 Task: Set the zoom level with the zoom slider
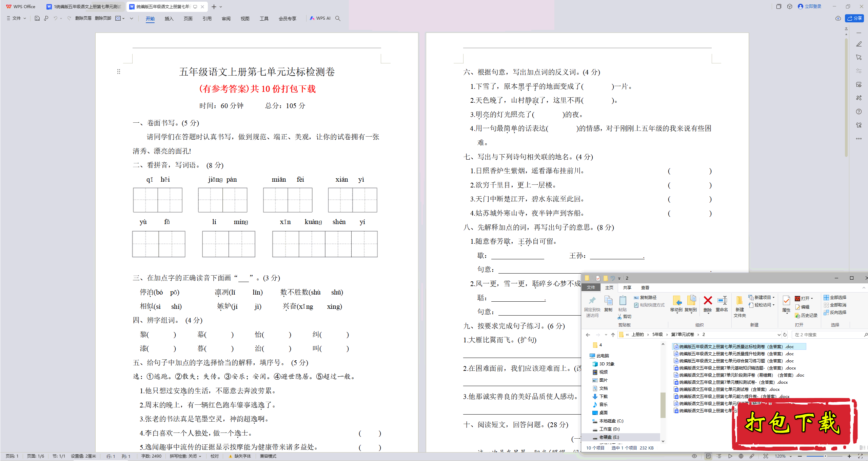(825, 456)
